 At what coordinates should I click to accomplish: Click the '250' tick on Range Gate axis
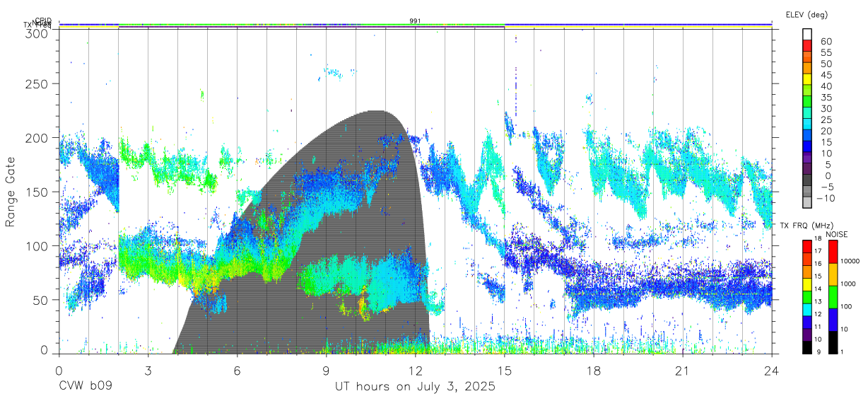pyautogui.click(x=37, y=83)
